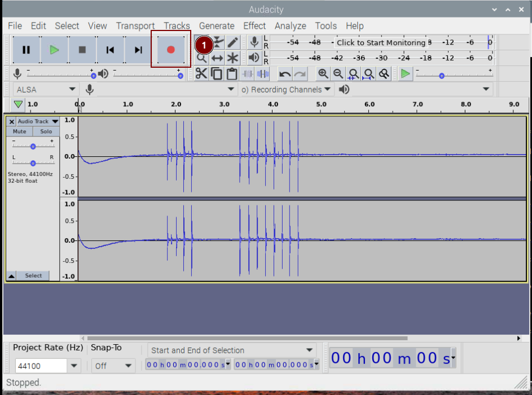Viewport: 532px width, 395px height.
Task: Fit the project to window width
Action: click(368, 73)
